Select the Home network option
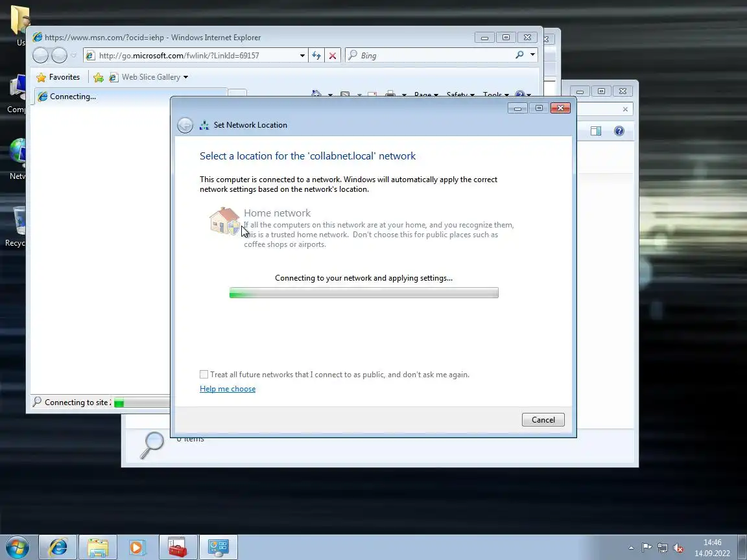This screenshot has width=747, height=560. point(362,227)
